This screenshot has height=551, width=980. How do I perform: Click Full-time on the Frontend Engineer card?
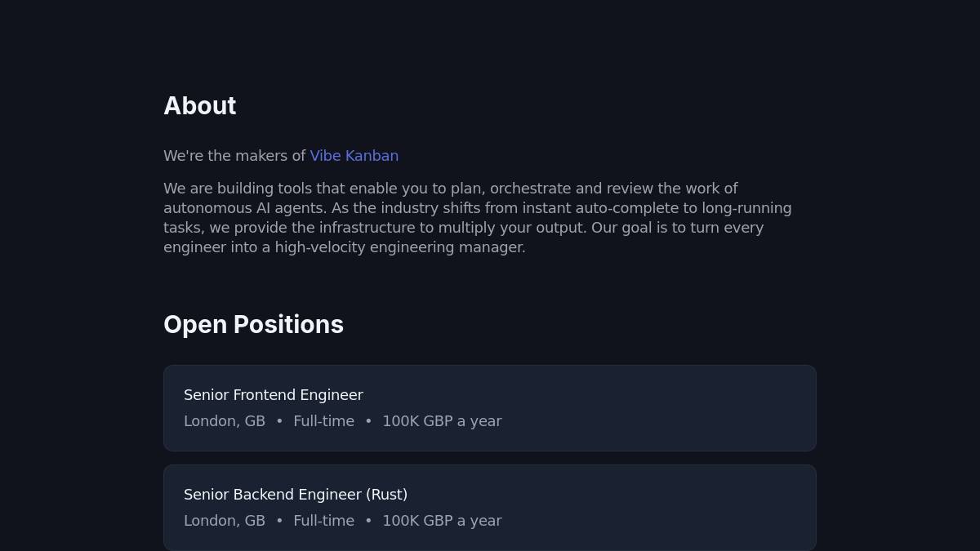point(323,421)
